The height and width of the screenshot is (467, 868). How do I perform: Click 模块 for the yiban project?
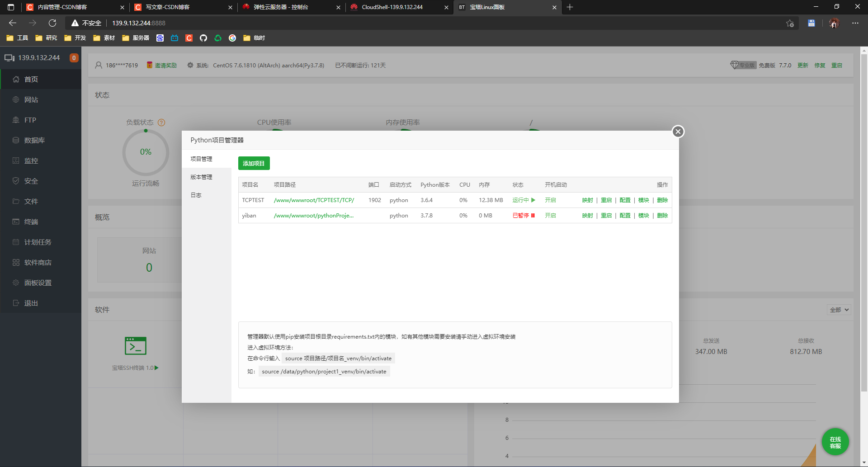[643, 215]
